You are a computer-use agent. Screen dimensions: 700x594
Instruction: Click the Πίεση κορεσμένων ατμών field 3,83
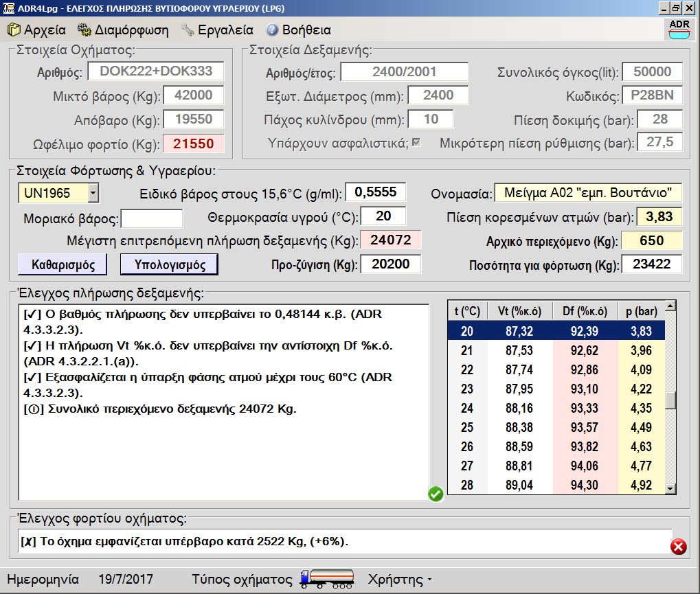(659, 216)
